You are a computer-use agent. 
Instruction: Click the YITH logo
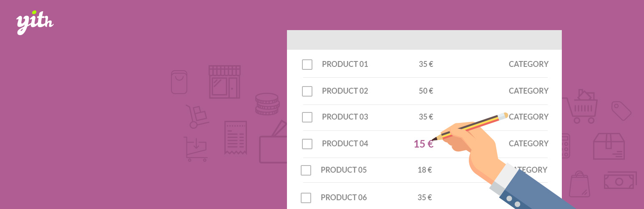[35, 23]
